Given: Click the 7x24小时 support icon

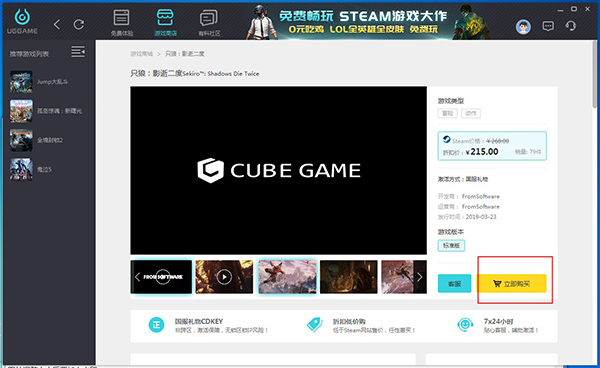Looking at the screenshot, I should tap(465, 325).
